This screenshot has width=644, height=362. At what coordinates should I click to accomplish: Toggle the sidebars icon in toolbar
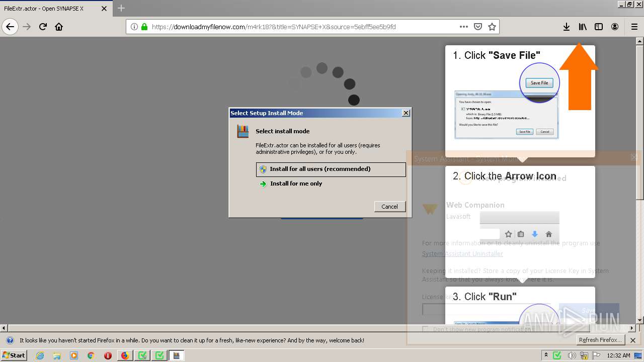point(599,27)
